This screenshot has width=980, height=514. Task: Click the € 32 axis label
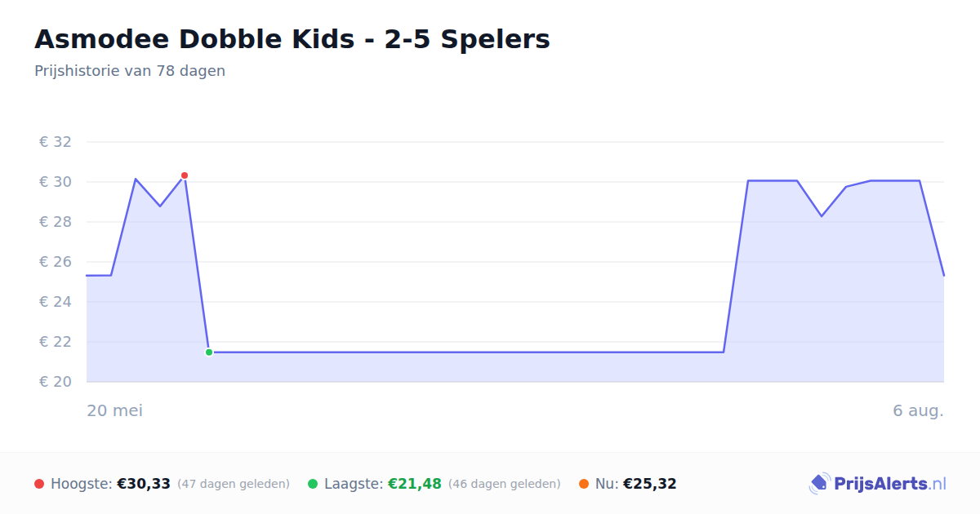56,142
